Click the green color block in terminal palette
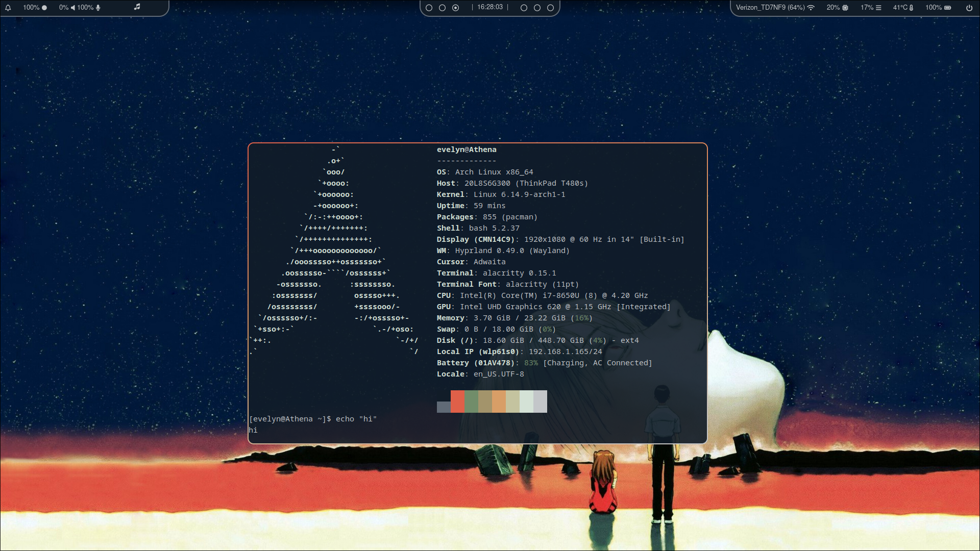 471,402
